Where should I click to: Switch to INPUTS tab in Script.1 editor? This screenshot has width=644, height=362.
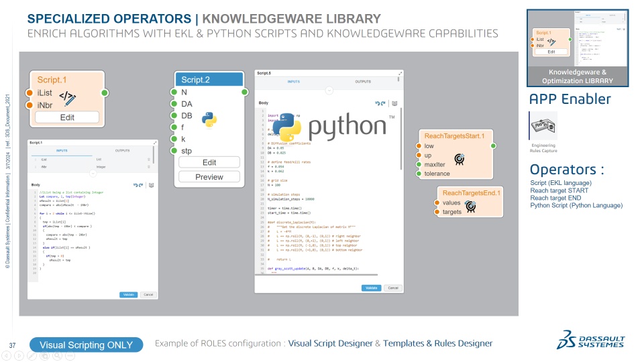coord(62,151)
